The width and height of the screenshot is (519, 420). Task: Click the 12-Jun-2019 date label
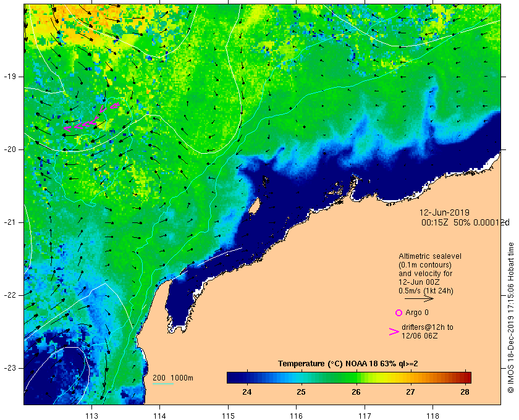tap(444, 212)
